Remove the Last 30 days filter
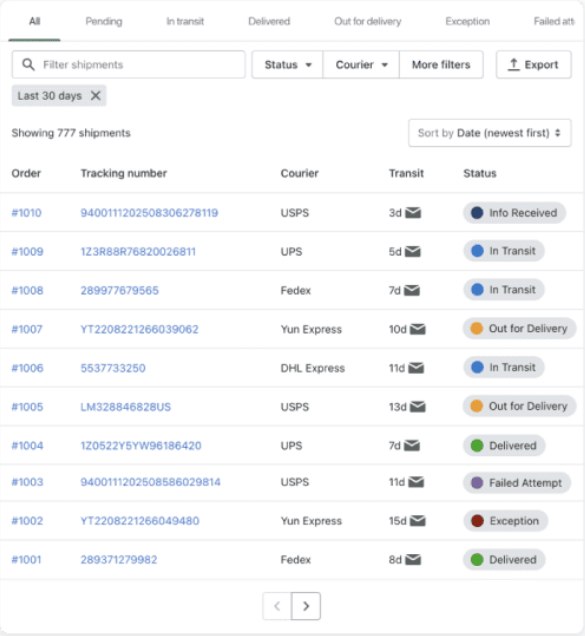 click(x=96, y=96)
